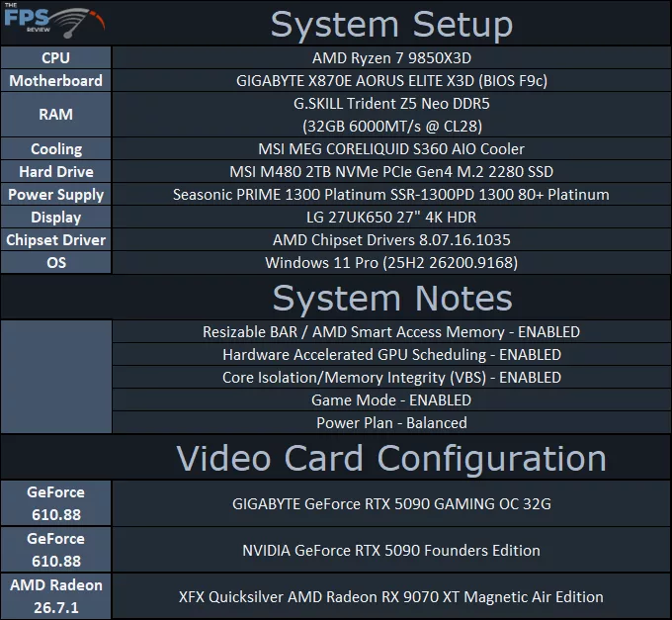Select Windows 11 Pro 25H2 value

click(391, 262)
